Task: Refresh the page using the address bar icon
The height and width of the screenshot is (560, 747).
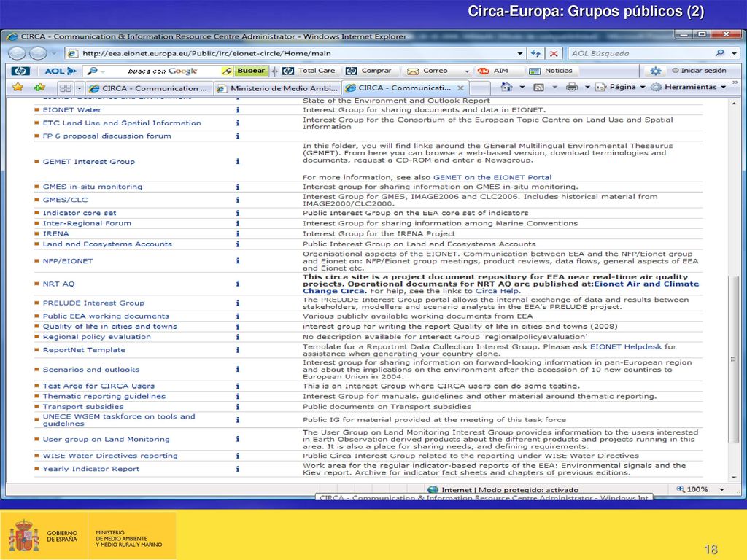Action: (x=536, y=53)
